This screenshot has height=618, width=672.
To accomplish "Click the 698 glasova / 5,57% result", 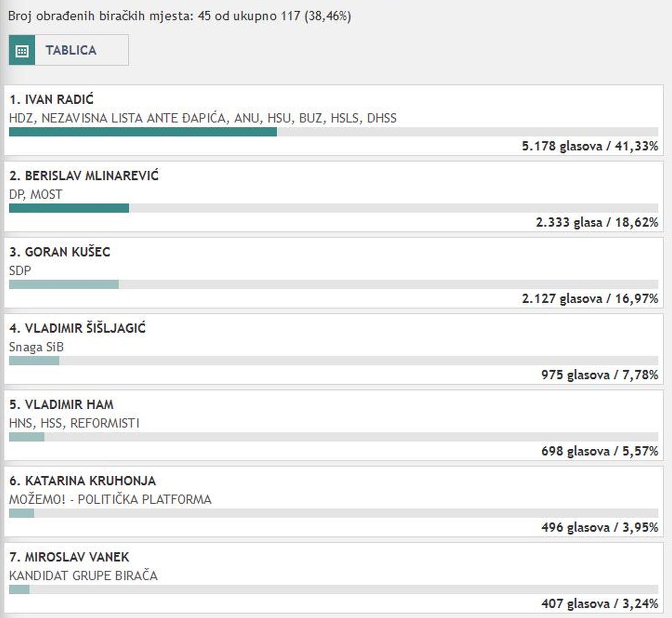I will 600,451.
